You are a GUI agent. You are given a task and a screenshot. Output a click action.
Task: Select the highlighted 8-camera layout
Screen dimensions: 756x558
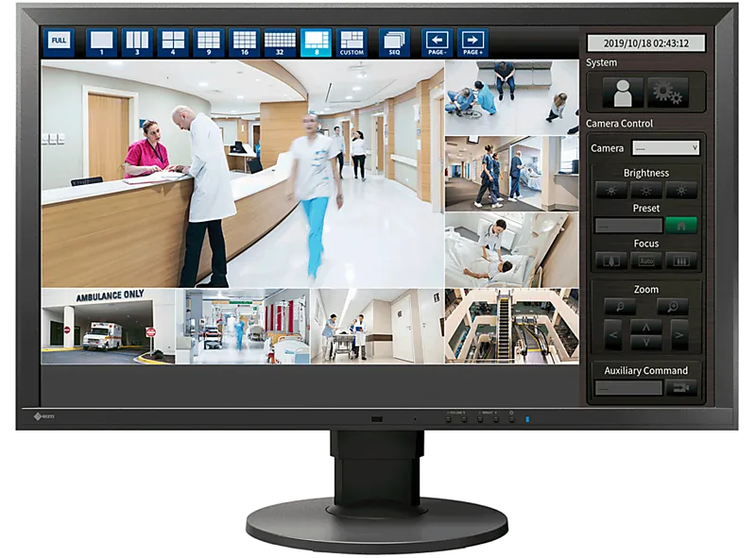click(x=316, y=42)
